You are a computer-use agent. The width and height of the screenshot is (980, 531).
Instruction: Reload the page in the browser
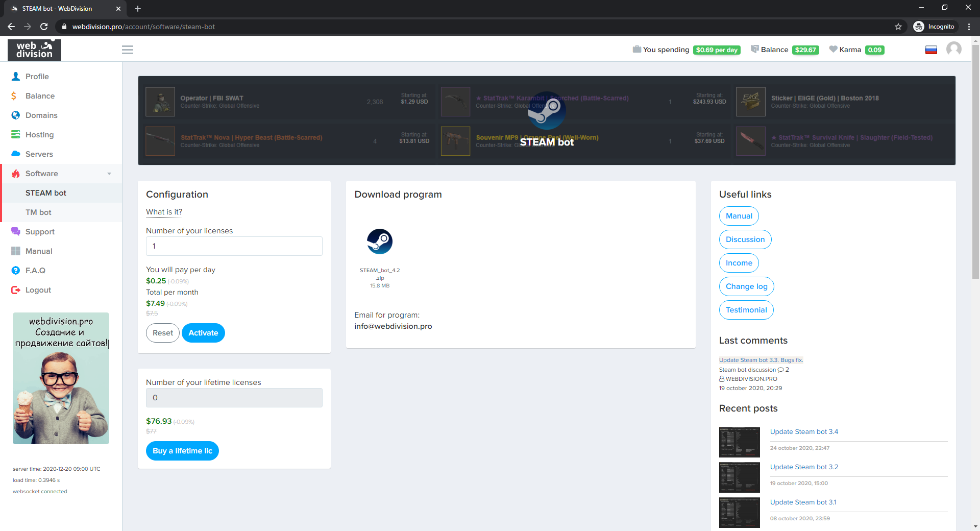44,27
